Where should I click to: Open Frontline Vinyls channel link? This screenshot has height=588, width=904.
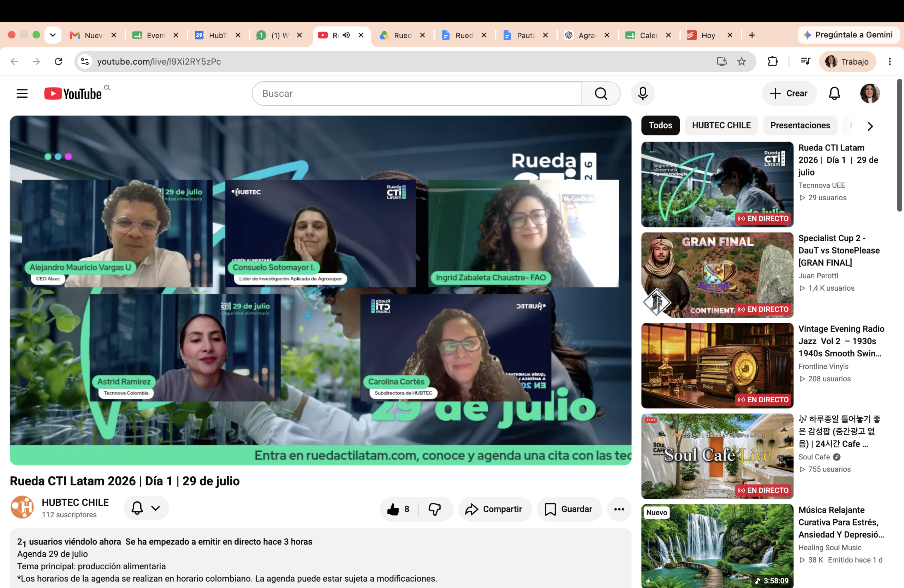[x=823, y=367]
